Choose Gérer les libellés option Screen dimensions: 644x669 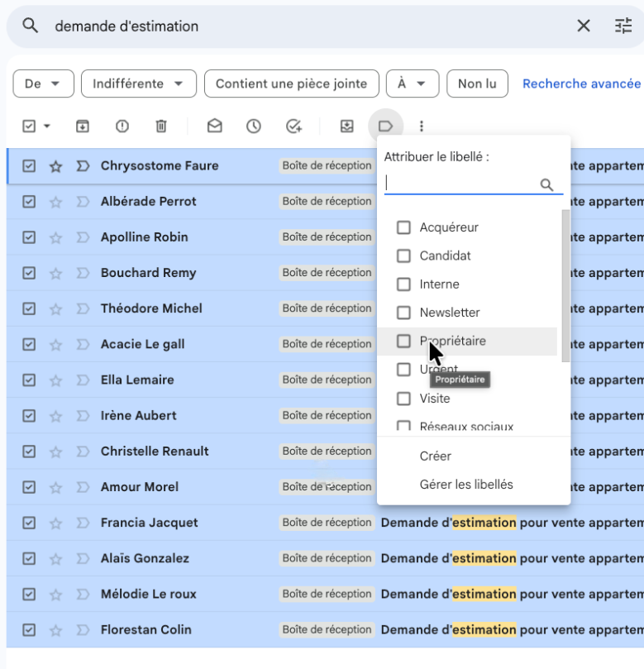tap(466, 485)
